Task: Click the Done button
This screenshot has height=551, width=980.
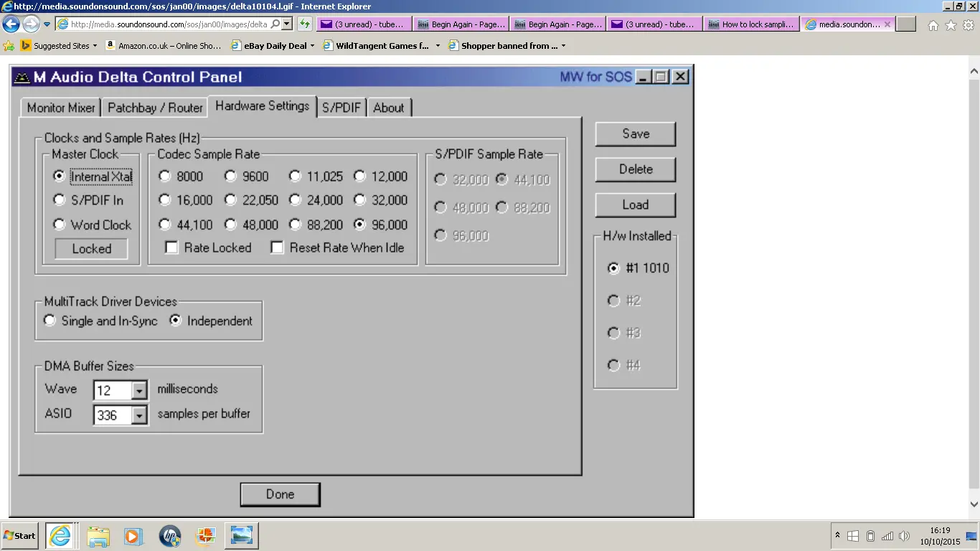Action: [x=280, y=494]
